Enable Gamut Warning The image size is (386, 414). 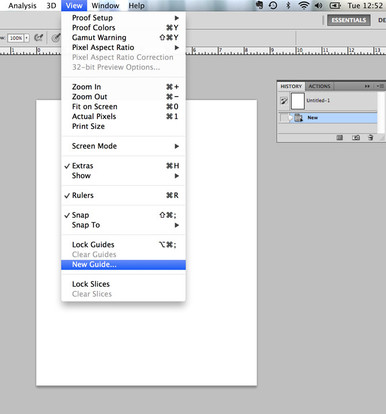(x=123, y=37)
